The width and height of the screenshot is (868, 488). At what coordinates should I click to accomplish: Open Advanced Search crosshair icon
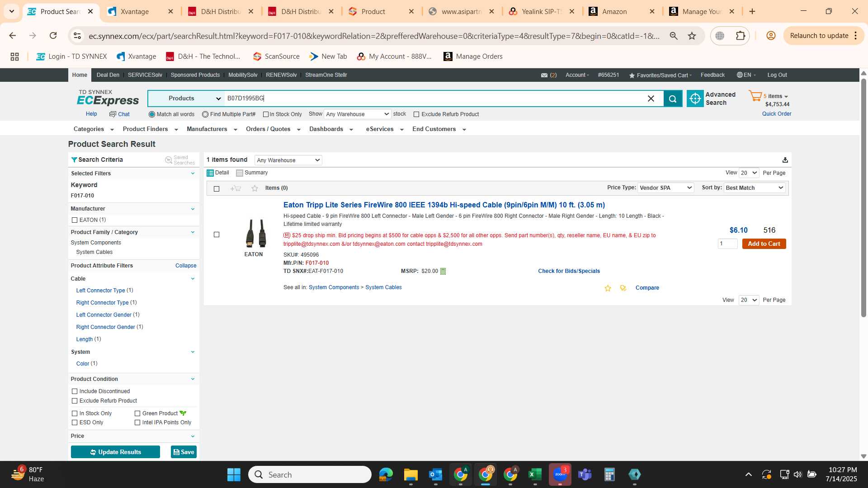[x=695, y=99]
